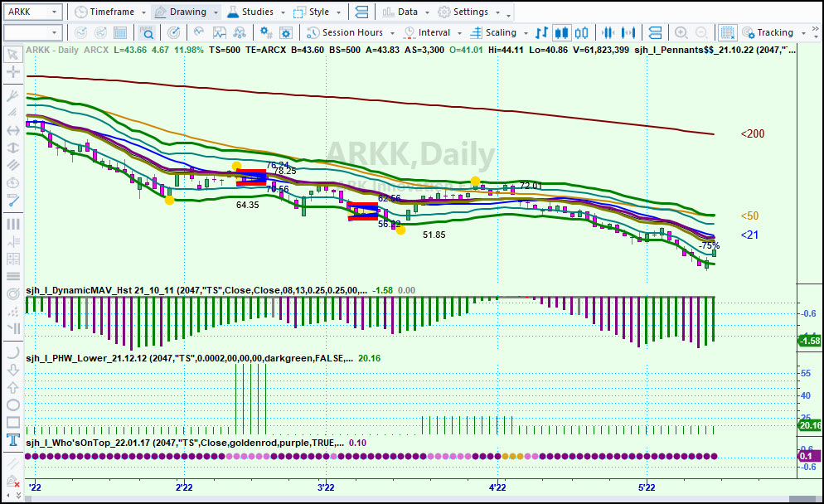
Task: Select the vertical double-arrow measure tool
Action: (x=13, y=148)
